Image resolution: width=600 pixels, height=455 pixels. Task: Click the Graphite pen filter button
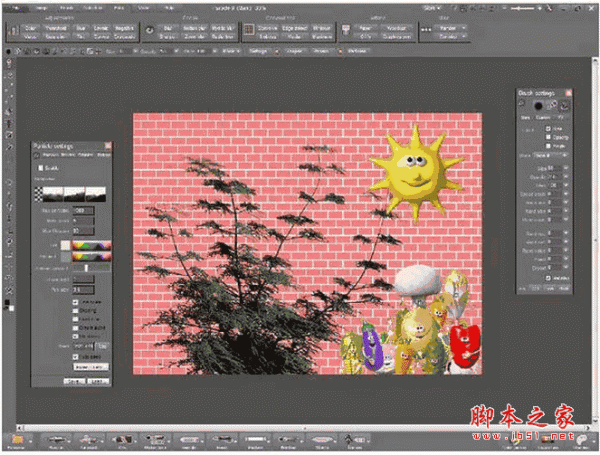(x=396, y=37)
